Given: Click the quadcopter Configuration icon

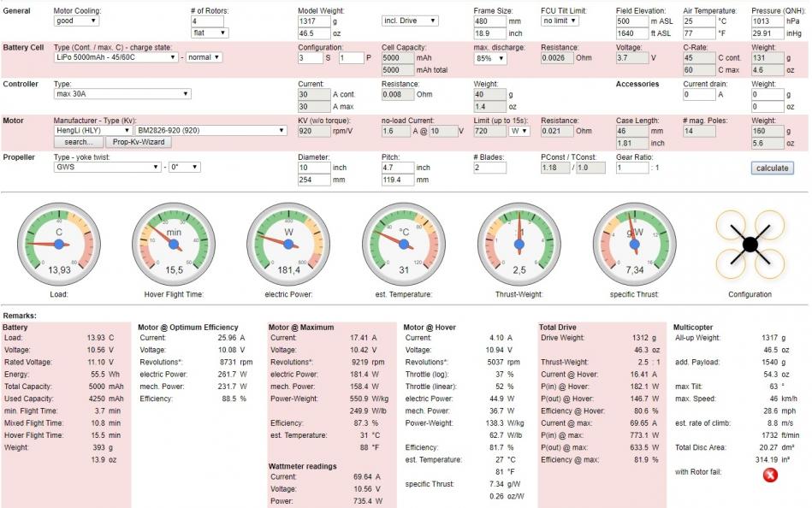Looking at the screenshot, I should [750, 245].
